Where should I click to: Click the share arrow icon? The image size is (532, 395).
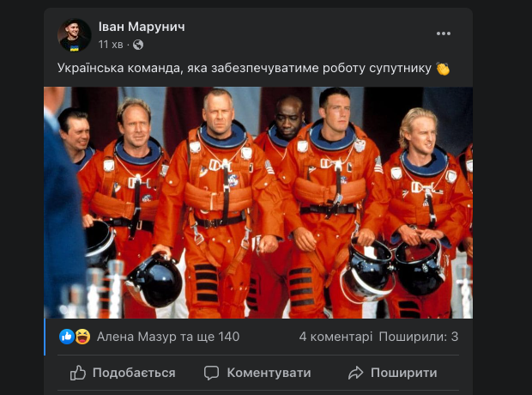[x=355, y=373]
